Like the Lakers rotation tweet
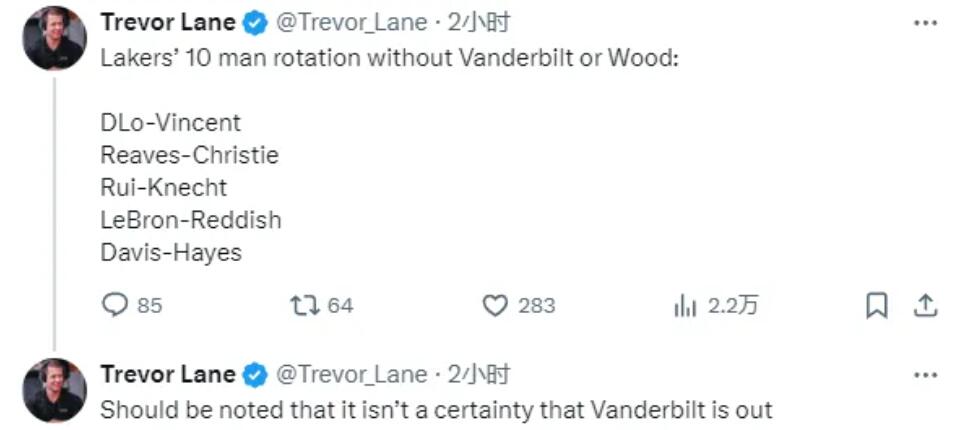This screenshot has width=955, height=430. tap(495, 304)
